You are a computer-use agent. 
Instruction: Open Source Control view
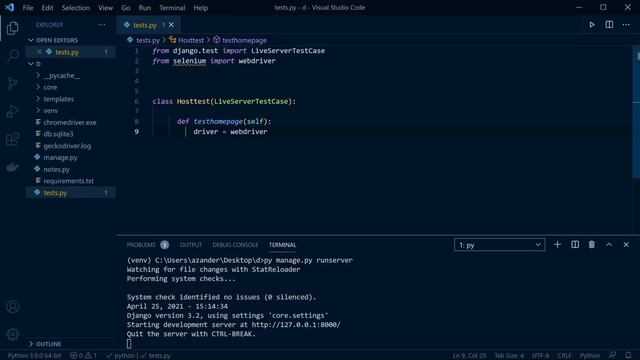click(13, 83)
